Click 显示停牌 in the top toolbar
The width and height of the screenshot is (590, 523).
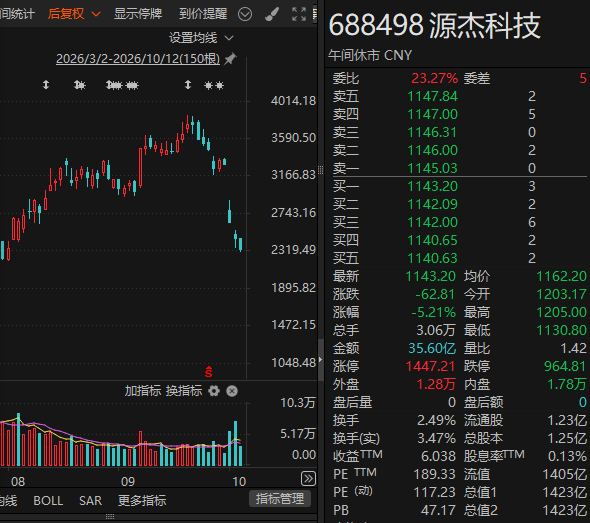point(138,14)
